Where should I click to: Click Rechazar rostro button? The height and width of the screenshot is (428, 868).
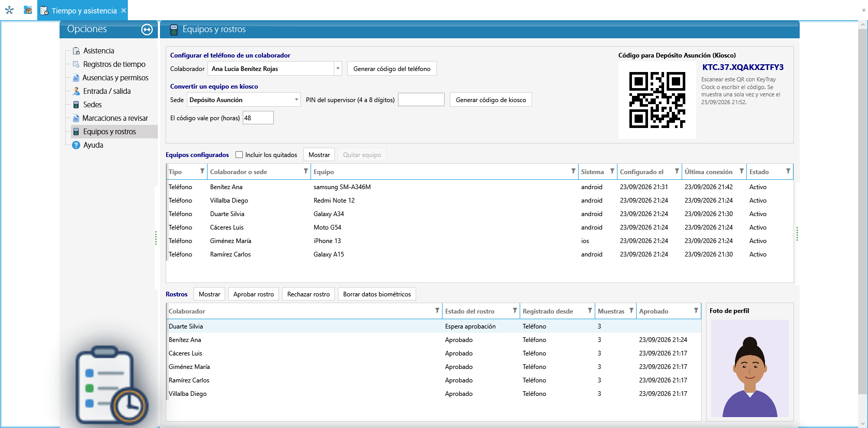pos(308,294)
